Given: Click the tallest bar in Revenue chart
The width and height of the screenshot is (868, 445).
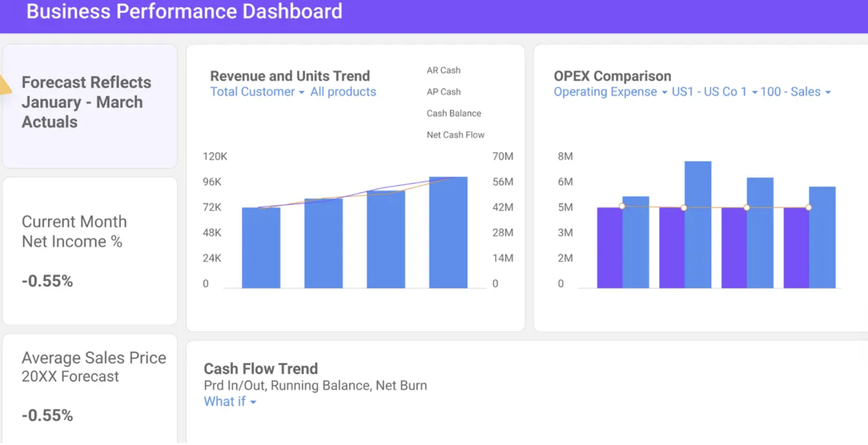Looking at the screenshot, I should click(448, 232).
